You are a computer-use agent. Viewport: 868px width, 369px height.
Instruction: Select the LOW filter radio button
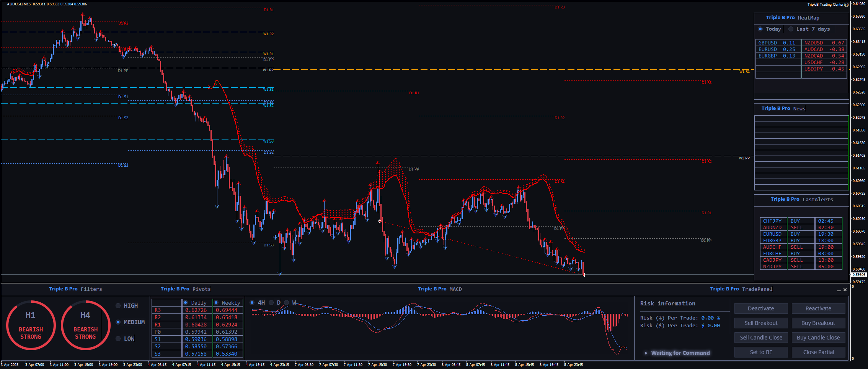pos(118,339)
